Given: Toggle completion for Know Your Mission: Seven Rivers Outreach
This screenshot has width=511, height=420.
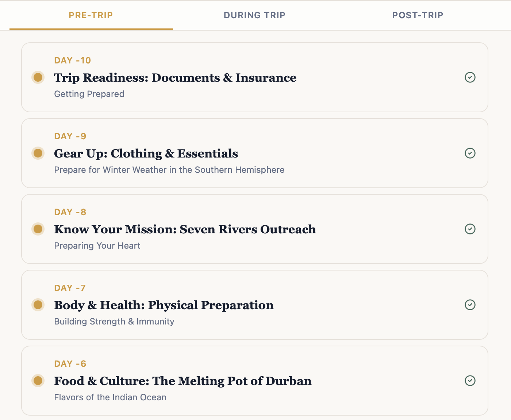Looking at the screenshot, I should [470, 229].
